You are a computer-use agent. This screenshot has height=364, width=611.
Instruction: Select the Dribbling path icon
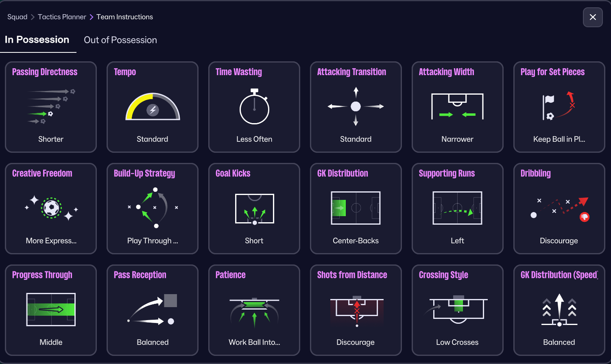559,208
